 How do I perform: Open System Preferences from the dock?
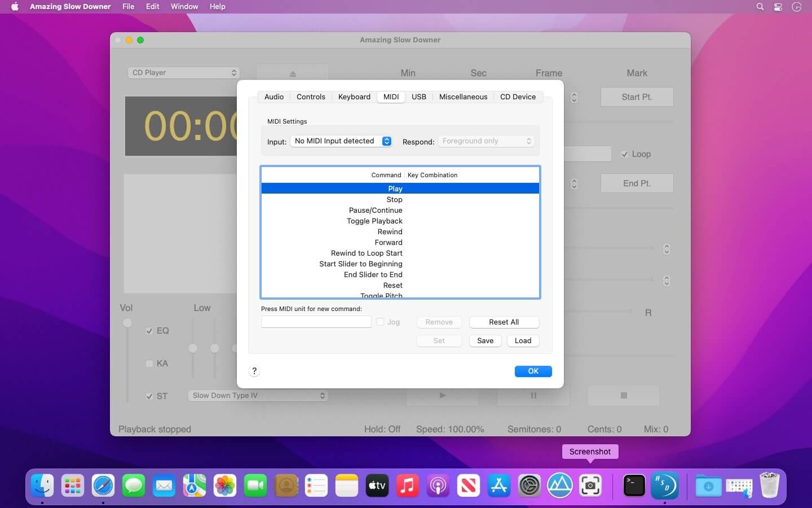(x=529, y=485)
